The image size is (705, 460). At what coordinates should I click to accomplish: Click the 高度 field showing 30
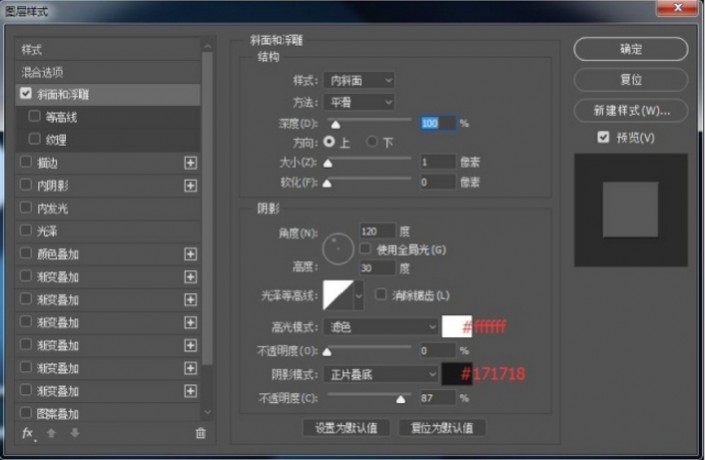pyautogui.click(x=378, y=268)
